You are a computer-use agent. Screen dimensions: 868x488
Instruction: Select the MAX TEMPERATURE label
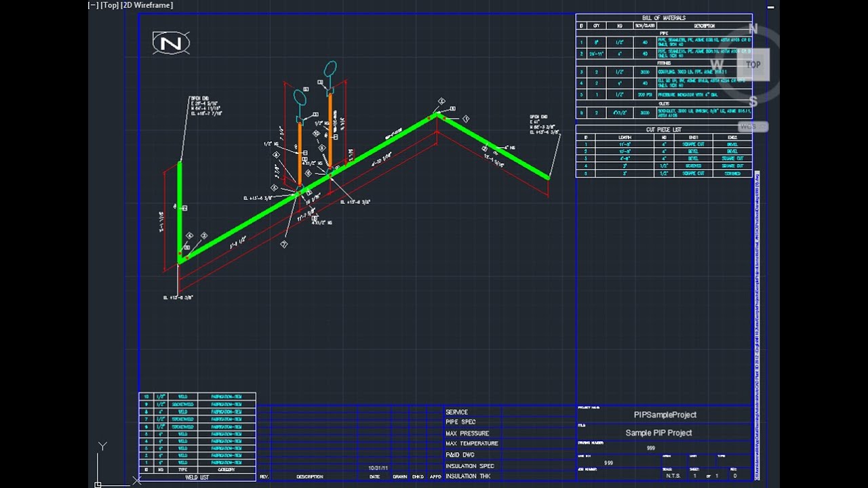click(472, 443)
